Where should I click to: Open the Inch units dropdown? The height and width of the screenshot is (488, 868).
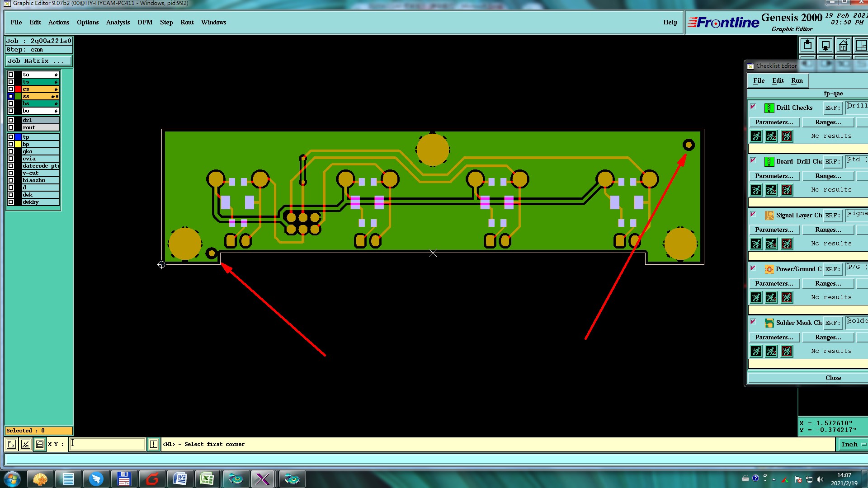(x=853, y=444)
